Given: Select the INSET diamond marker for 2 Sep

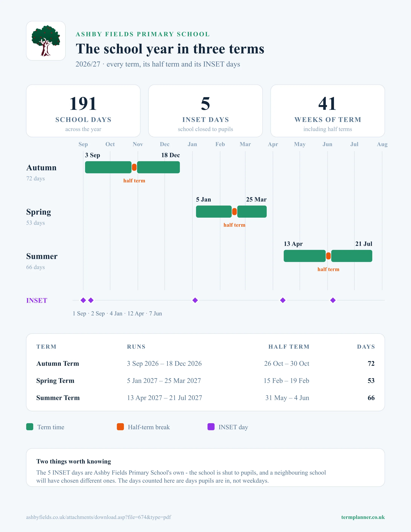Looking at the screenshot, I should pos(91,300).
